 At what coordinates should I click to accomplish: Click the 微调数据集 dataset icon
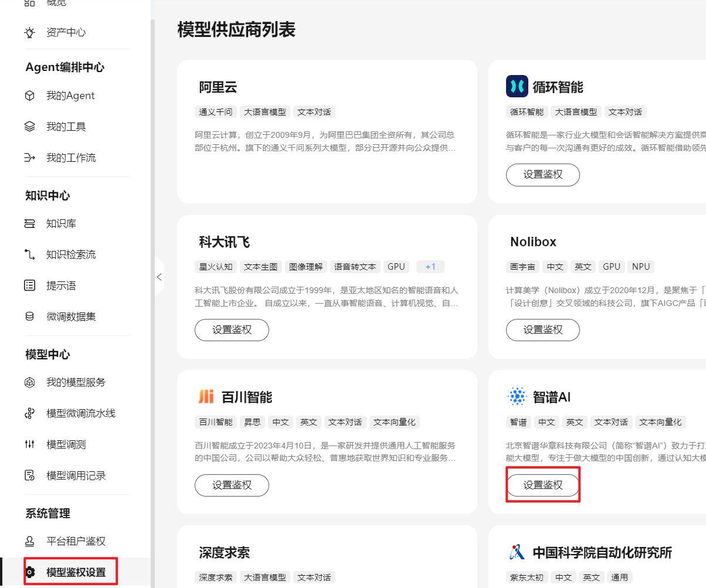pyautogui.click(x=30, y=317)
